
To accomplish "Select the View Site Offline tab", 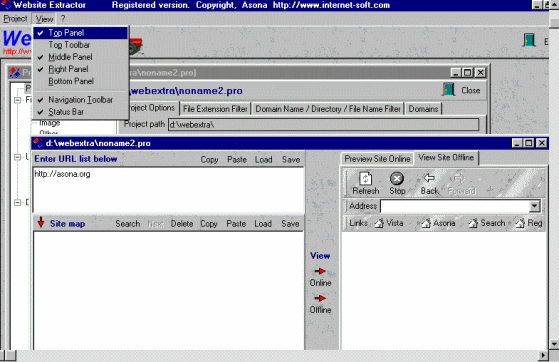I will coord(446,158).
